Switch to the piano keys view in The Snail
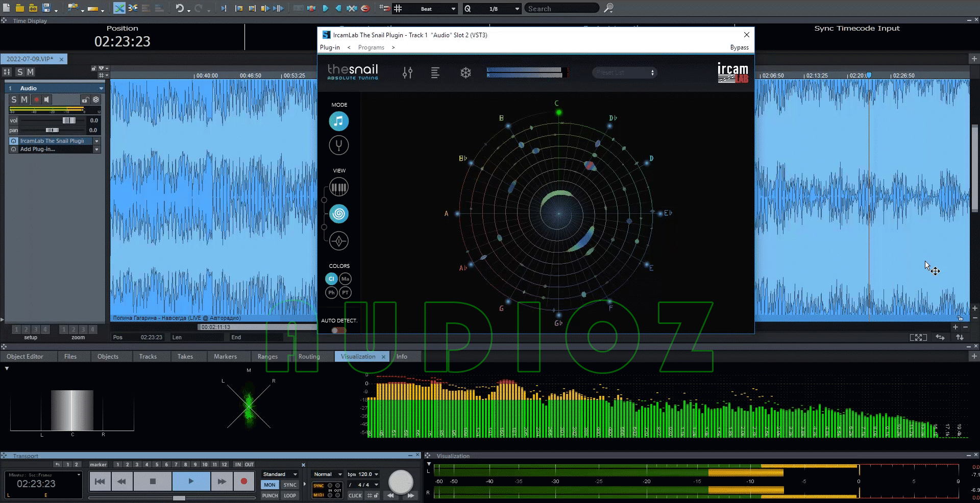Viewport: 980px width, 503px height. 338,187
